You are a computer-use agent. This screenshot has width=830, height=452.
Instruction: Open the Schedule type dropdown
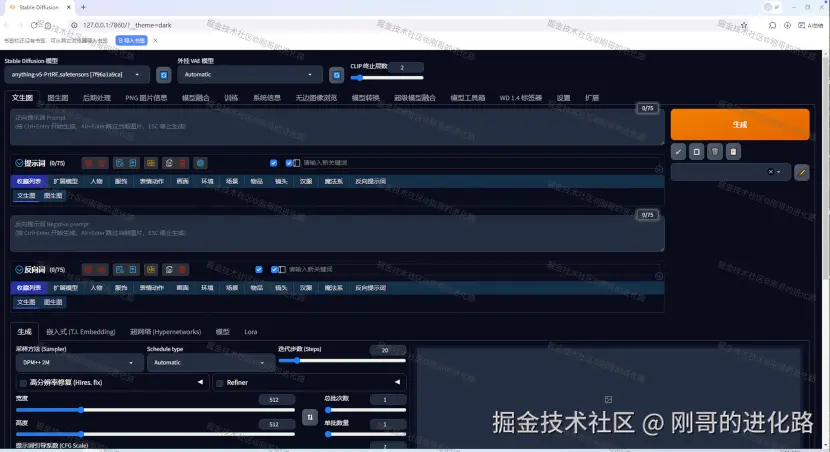(x=210, y=363)
